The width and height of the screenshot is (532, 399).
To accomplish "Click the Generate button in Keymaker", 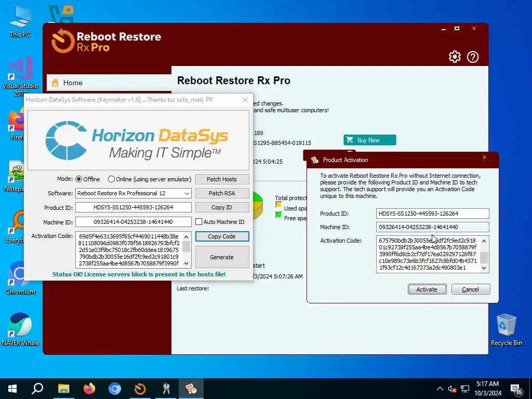I will [222, 257].
